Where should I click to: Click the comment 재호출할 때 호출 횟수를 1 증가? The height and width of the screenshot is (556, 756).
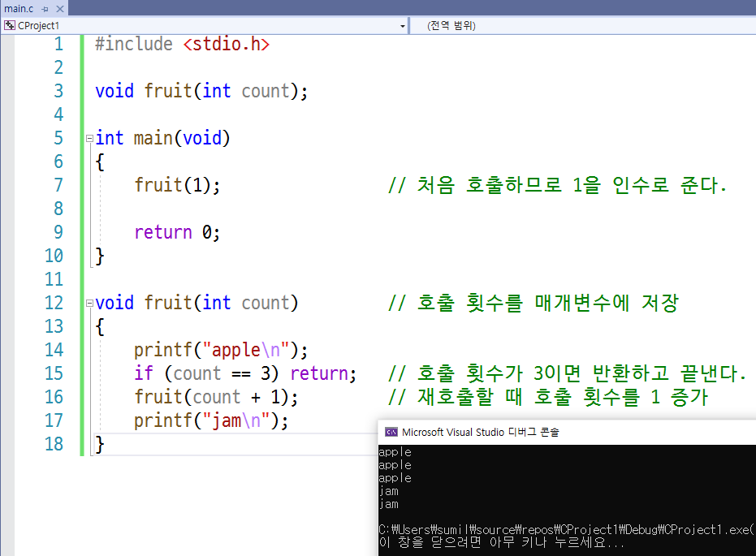tap(547, 397)
